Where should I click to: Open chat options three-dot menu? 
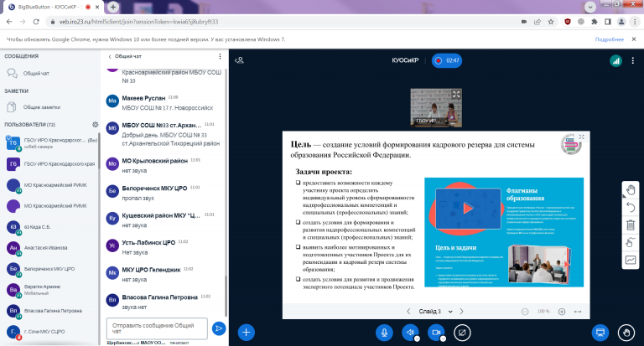220,56
